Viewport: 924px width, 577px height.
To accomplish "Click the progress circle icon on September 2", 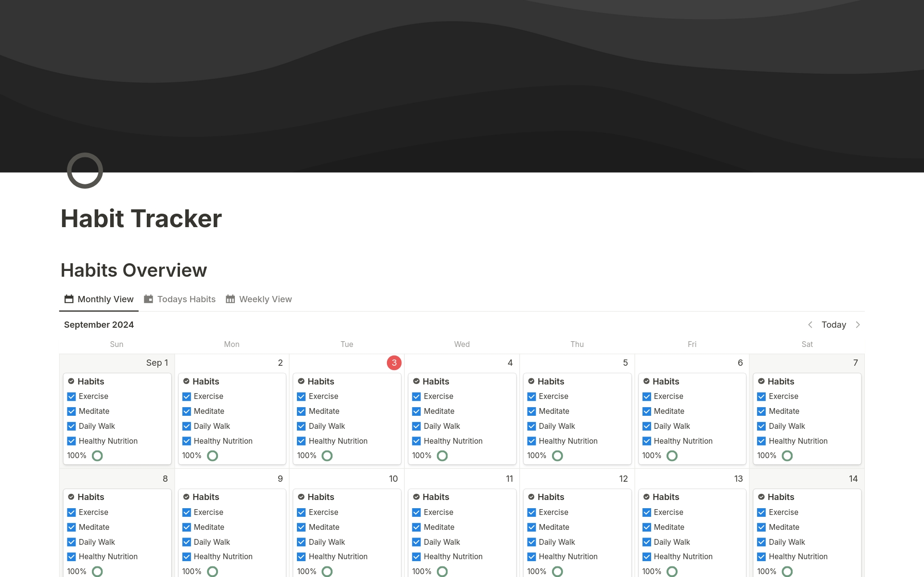I will [212, 456].
